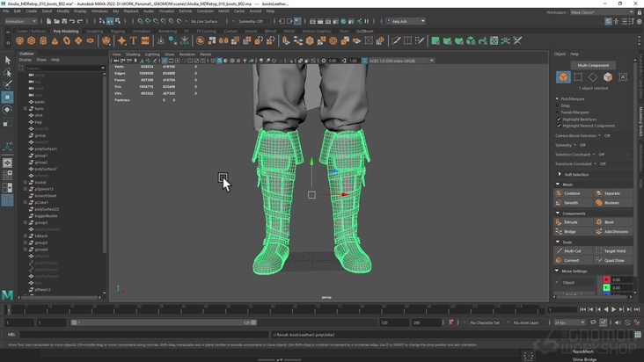
Task: Click the Separate button
Action: (613, 193)
